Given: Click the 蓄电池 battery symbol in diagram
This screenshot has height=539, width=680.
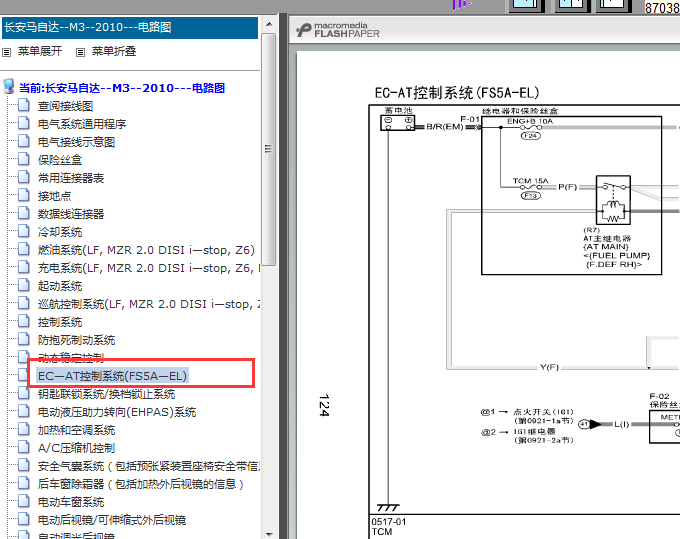Looking at the screenshot, I should [398, 123].
